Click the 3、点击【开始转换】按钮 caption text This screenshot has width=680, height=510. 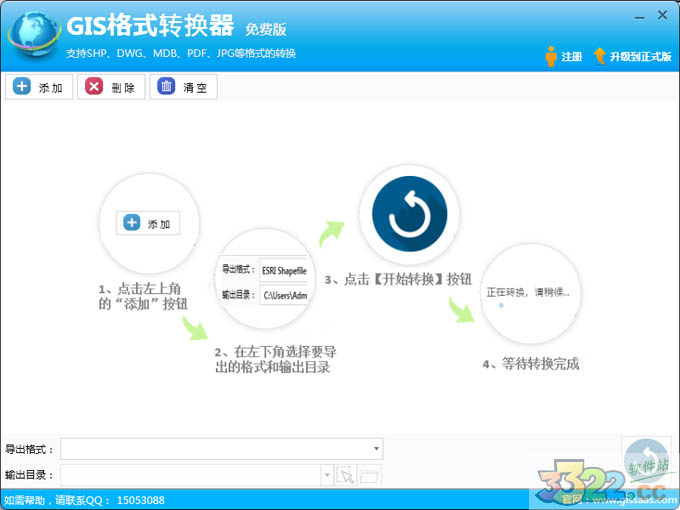click(x=398, y=279)
